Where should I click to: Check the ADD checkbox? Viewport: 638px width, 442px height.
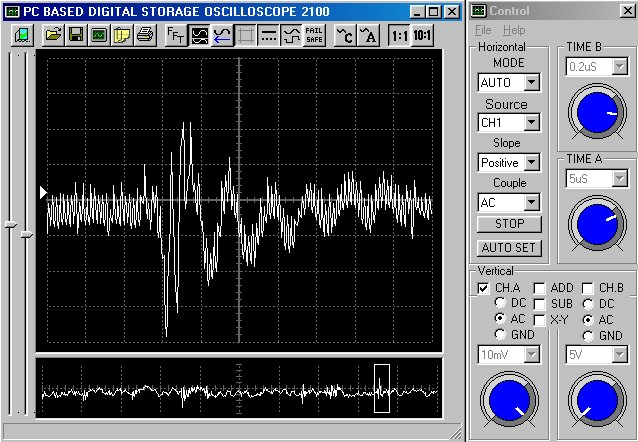click(540, 288)
